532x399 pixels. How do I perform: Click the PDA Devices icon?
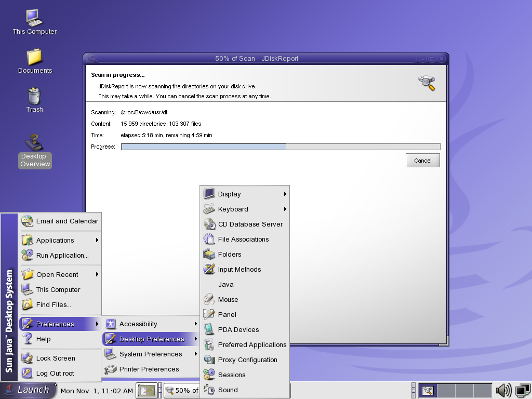pyautogui.click(x=209, y=329)
